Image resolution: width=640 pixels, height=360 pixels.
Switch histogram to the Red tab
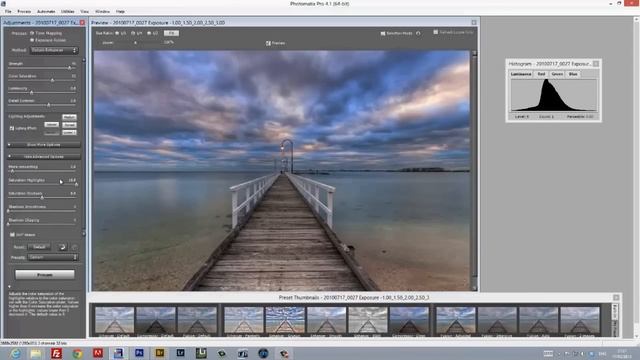pyautogui.click(x=541, y=74)
